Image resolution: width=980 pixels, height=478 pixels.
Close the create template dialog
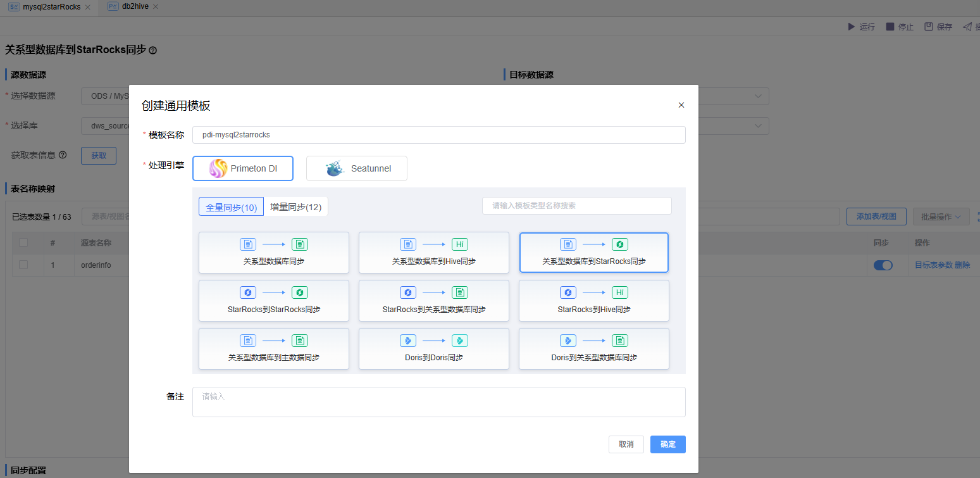click(681, 105)
